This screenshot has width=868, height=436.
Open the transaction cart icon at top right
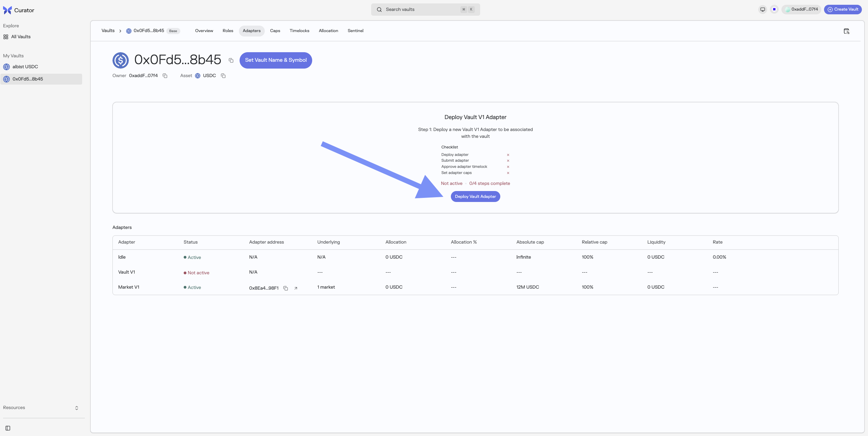847,31
